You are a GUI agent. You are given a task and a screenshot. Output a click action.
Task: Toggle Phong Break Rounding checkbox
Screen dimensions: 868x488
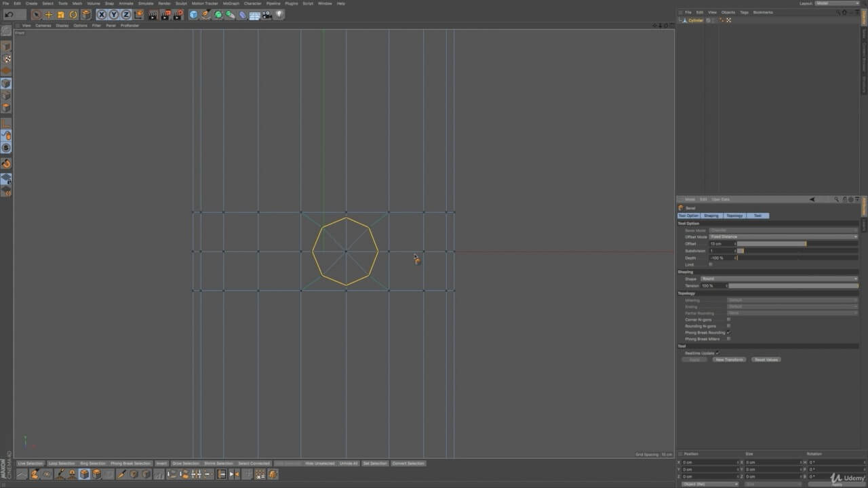coord(728,332)
